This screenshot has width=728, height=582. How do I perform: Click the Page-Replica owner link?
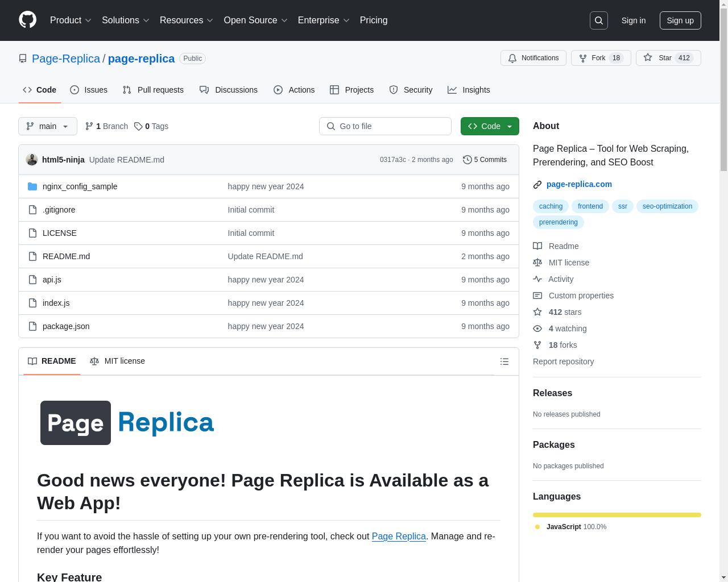pos(66,59)
